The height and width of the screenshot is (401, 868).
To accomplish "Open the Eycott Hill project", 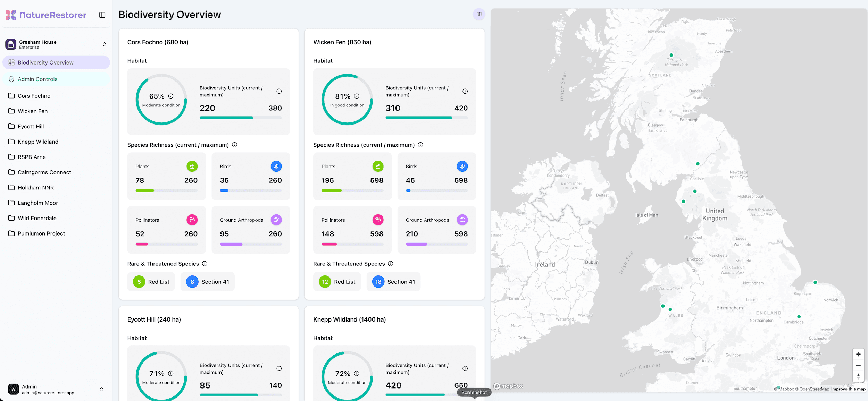I will 56,126.
